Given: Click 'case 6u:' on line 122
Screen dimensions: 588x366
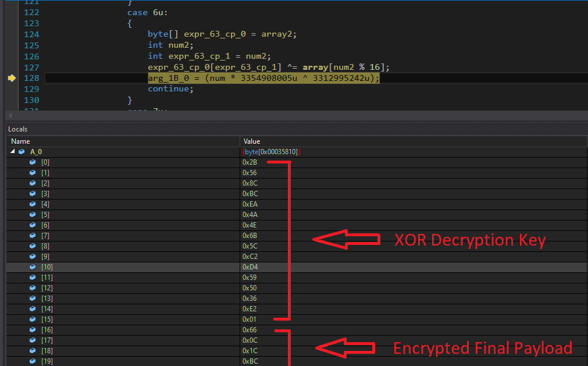Looking at the screenshot, I should click(x=147, y=12).
